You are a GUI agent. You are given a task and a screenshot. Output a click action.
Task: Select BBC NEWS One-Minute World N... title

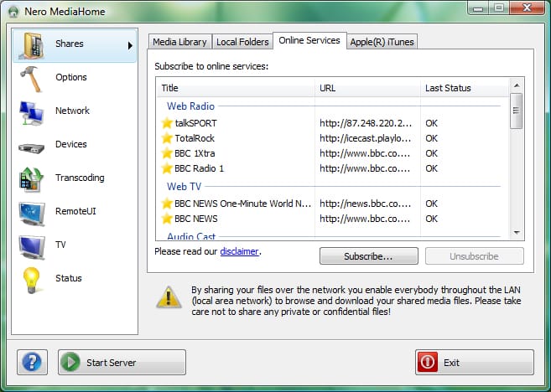tap(243, 204)
